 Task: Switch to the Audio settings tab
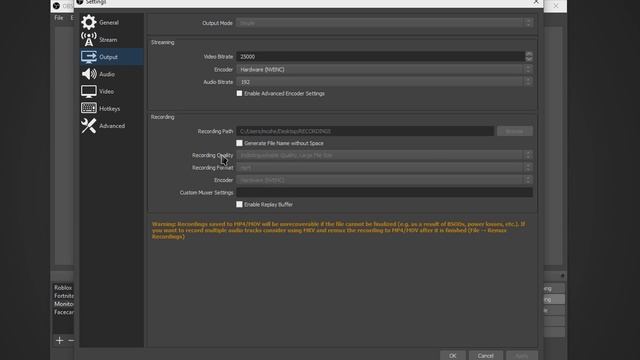coord(107,74)
